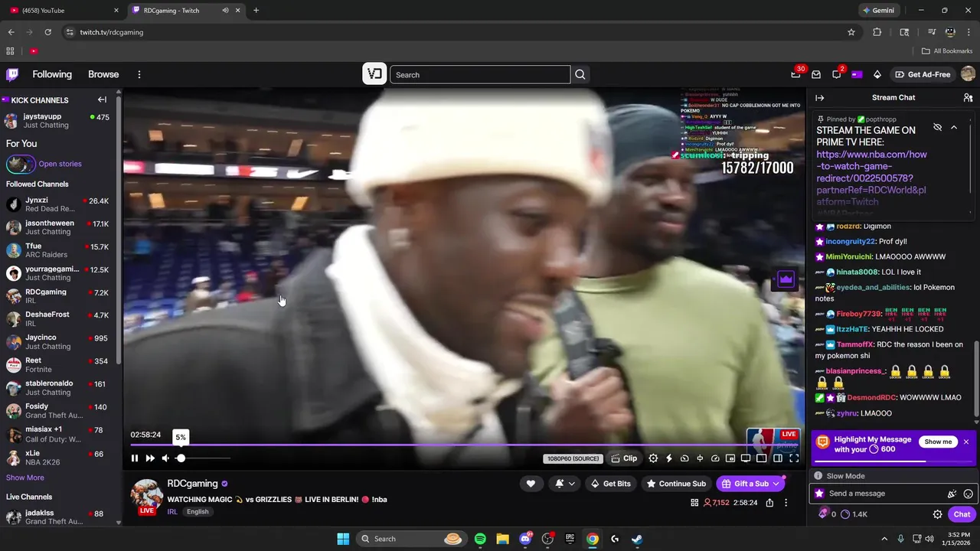
Task: Expand Gift a Sub dropdown arrow
Action: coord(776,484)
